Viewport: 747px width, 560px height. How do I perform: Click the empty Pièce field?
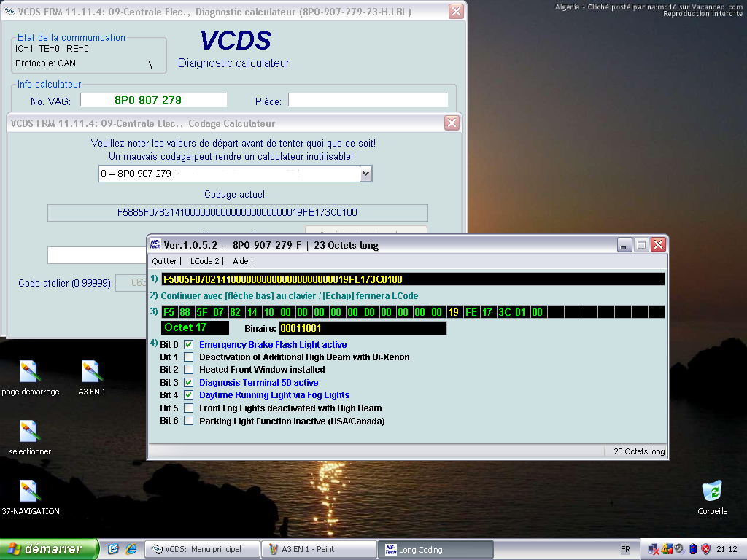[368, 101]
